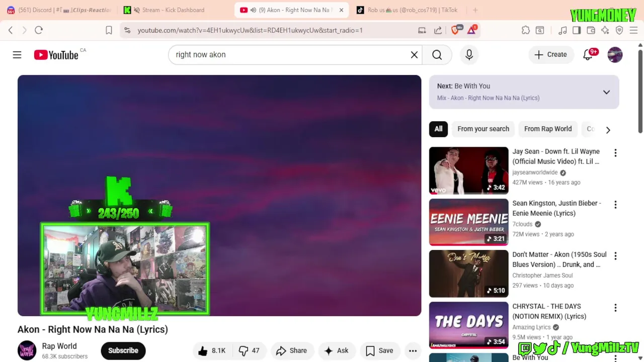Image resolution: width=644 pixels, height=362 pixels.
Task: Start voice search with the microphone
Action: pos(469,55)
